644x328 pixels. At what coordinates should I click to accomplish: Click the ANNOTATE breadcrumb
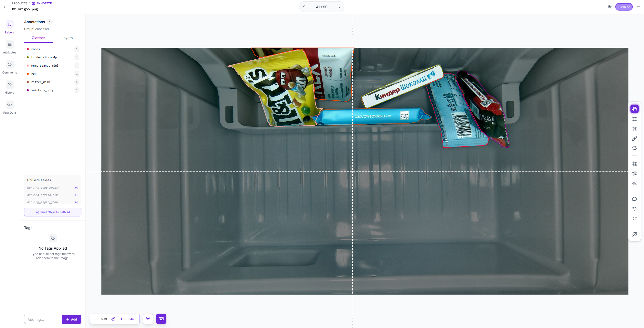(42, 3)
